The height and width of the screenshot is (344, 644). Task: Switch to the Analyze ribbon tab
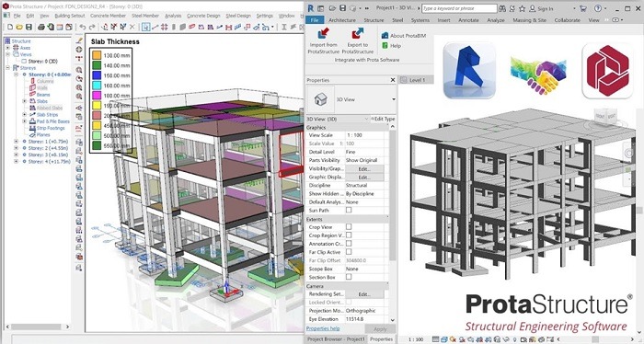coord(496,19)
